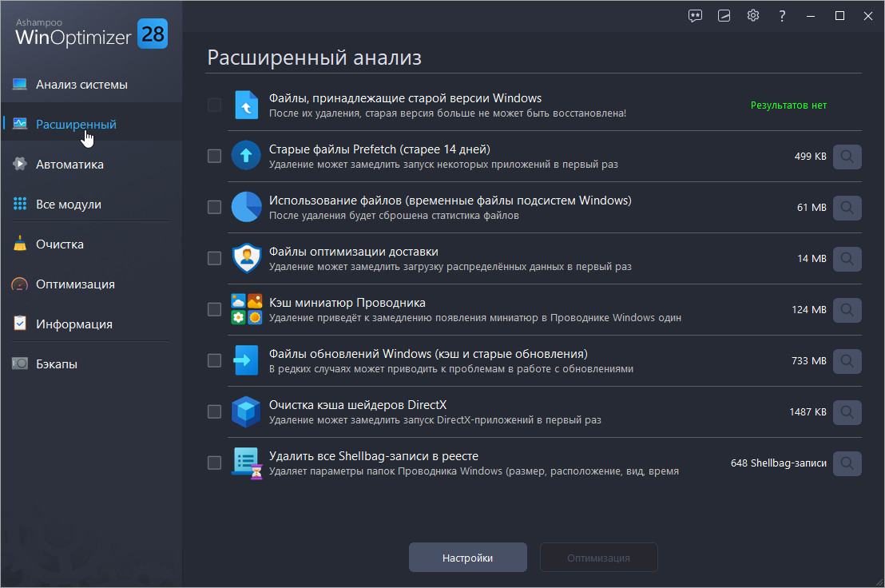This screenshot has height=588, width=885.
Task: Click magnifier for delivery optimization files
Action: tap(847, 259)
